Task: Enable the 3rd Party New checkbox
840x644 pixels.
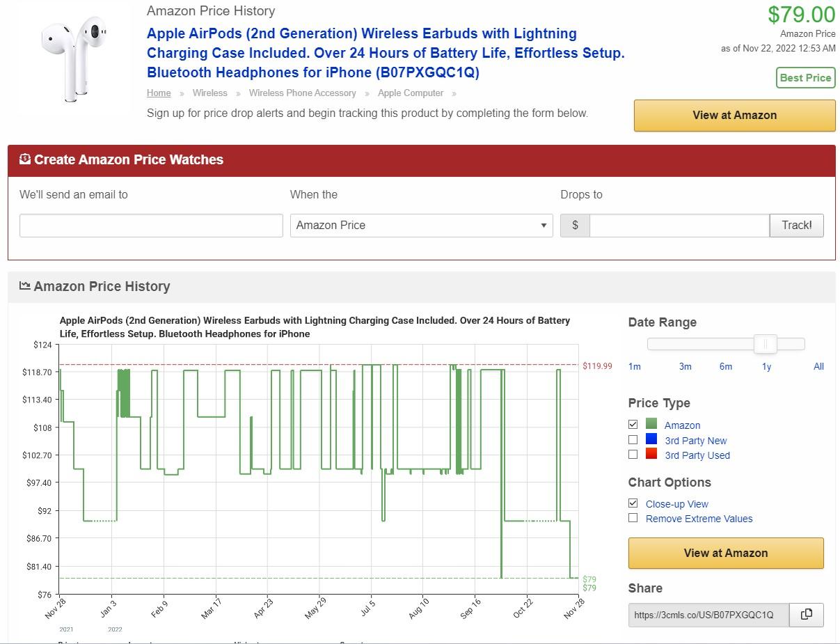Action: 633,439
